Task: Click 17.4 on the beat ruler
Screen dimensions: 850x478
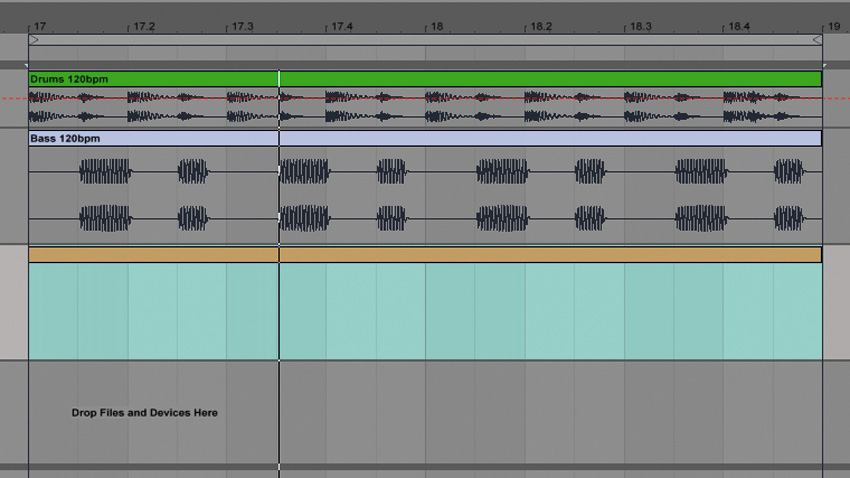Action: pos(342,26)
